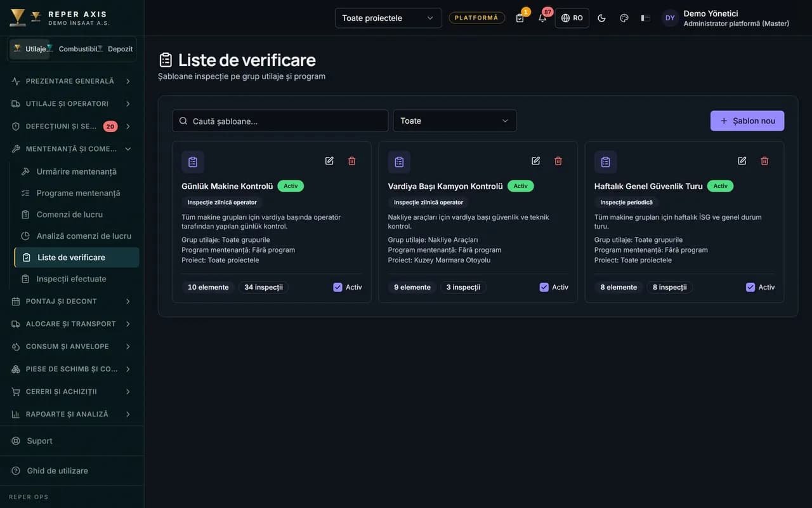
Task: Edit the Haftalık Genel Güvenlik Turu template
Action: click(x=742, y=161)
